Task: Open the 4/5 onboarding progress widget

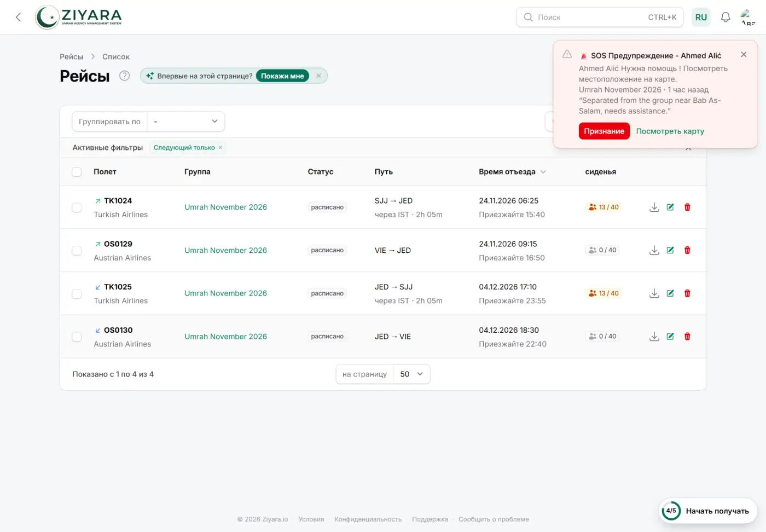Action: tap(707, 511)
